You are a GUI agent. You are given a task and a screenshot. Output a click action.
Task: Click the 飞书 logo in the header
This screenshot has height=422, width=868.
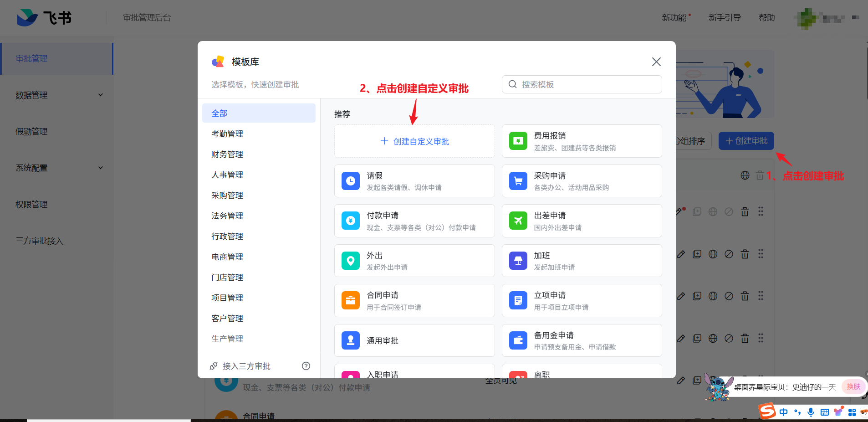click(x=44, y=18)
